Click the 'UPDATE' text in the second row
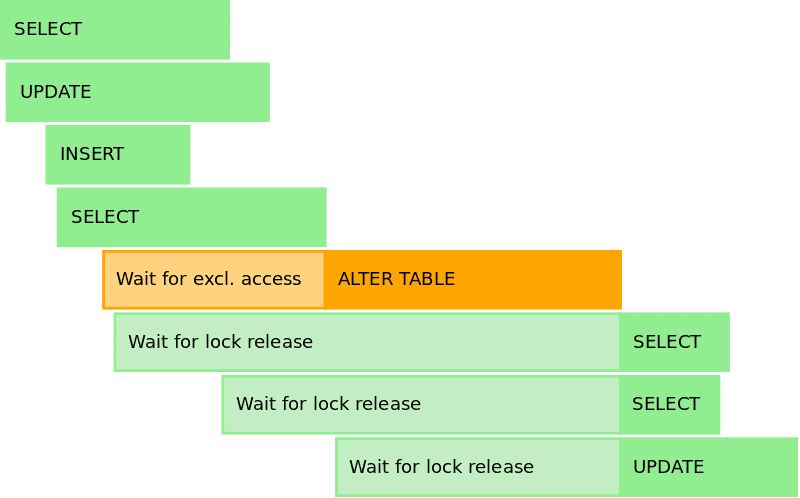 tap(56, 92)
